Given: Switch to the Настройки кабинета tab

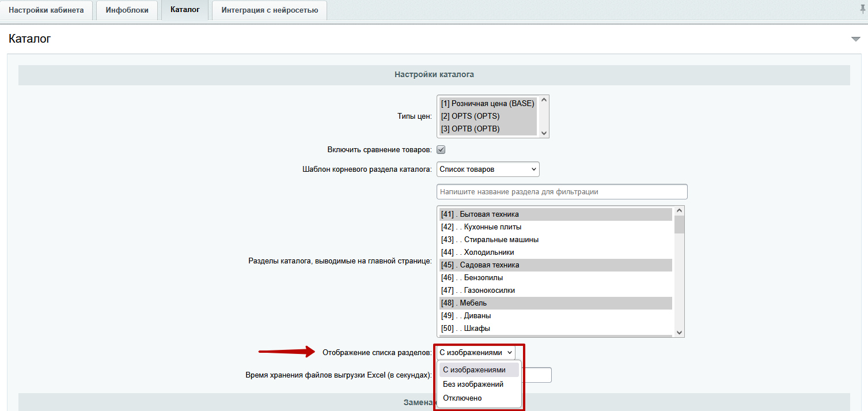Looking at the screenshot, I should pos(46,10).
